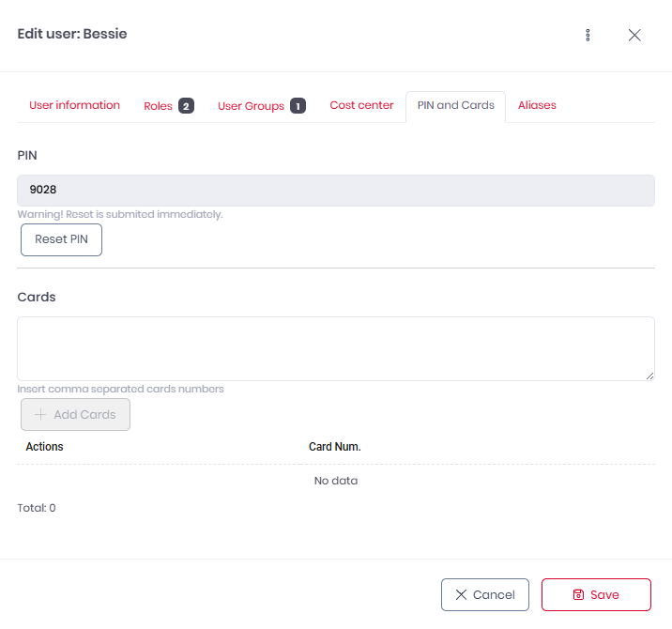
Task: Open the three-dot options menu
Action: (588, 35)
